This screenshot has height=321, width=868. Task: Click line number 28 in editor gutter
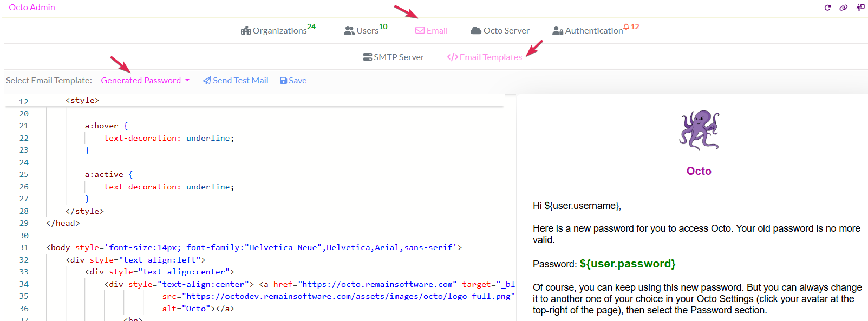click(x=24, y=211)
